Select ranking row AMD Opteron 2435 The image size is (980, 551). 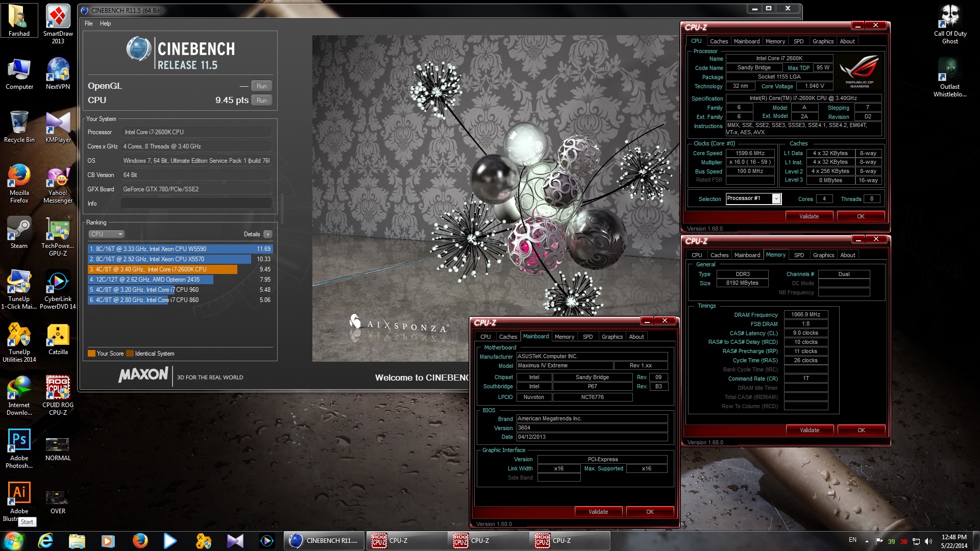(180, 280)
